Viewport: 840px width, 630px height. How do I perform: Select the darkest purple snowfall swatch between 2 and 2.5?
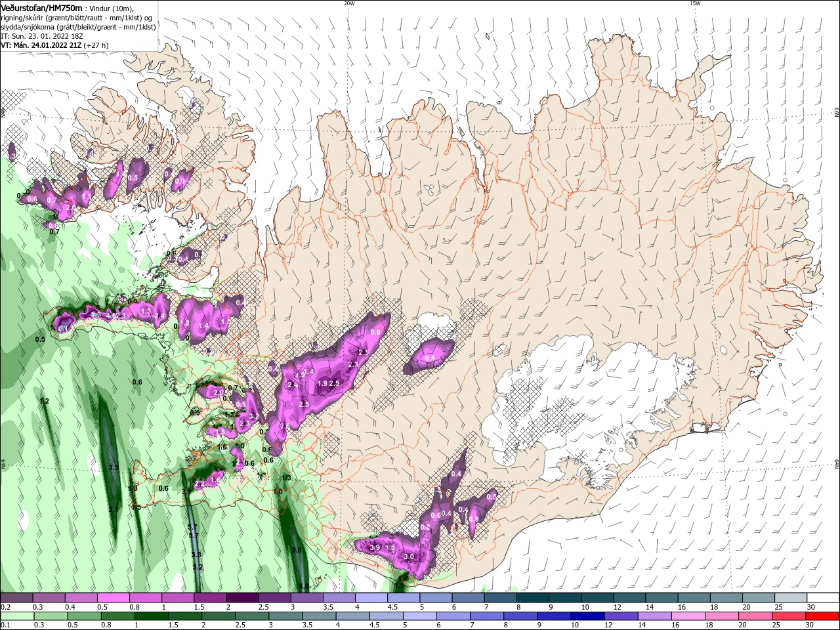(241, 598)
